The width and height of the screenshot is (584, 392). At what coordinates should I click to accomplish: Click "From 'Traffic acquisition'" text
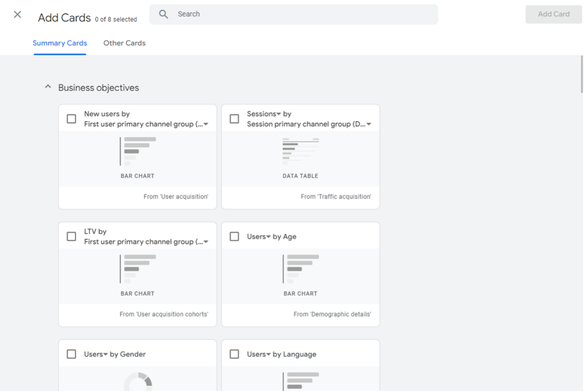[336, 196]
